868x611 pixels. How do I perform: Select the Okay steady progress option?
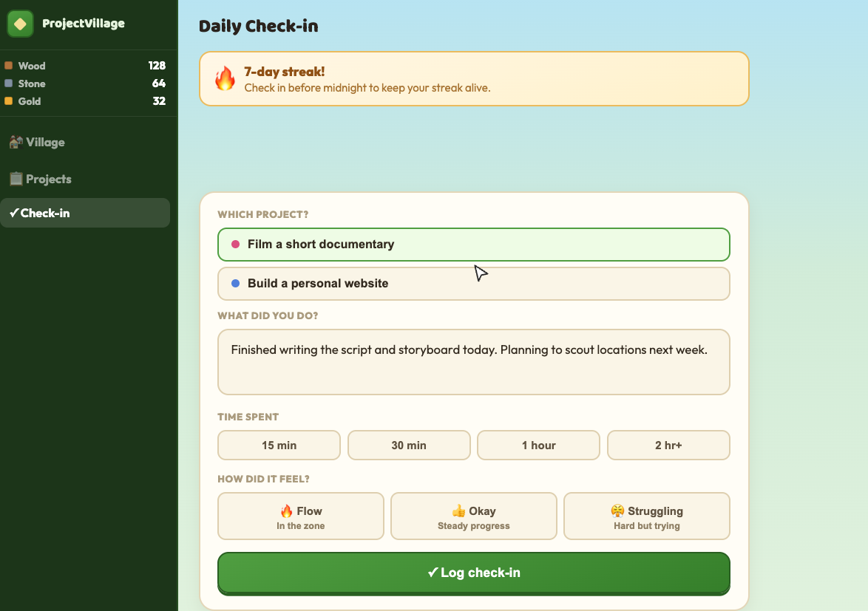(x=474, y=516)
